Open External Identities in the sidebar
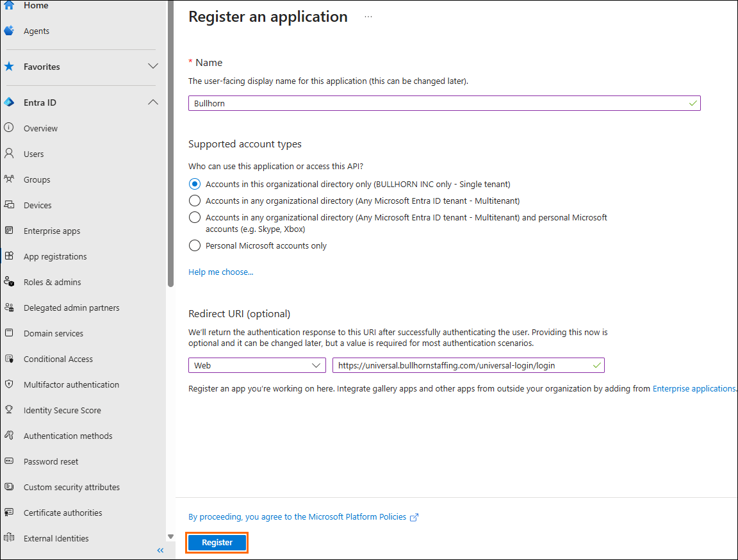The height and width of the screenshot is (560, 738). [56, 538]
